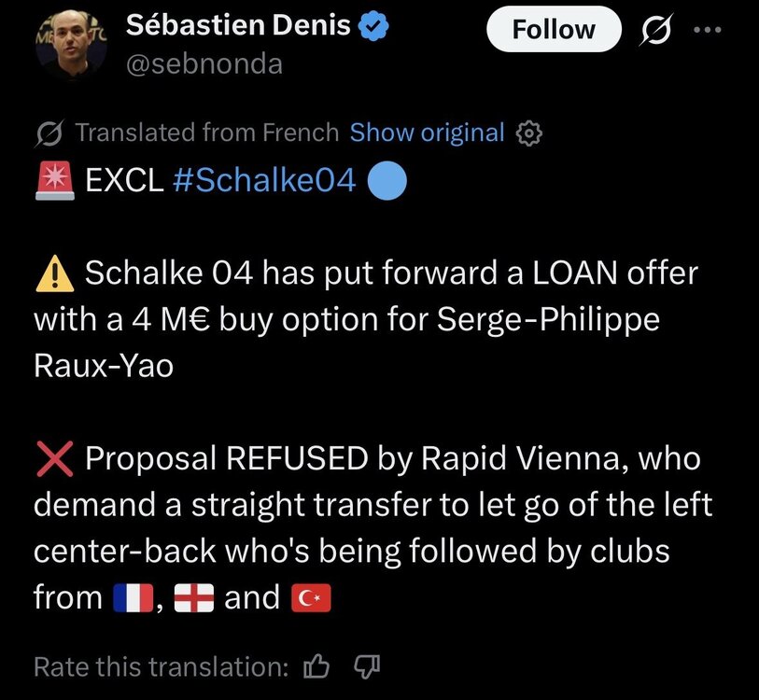Click the Turkish flag emoji
This screenshot has height=700, width=759.
point(311,598)
